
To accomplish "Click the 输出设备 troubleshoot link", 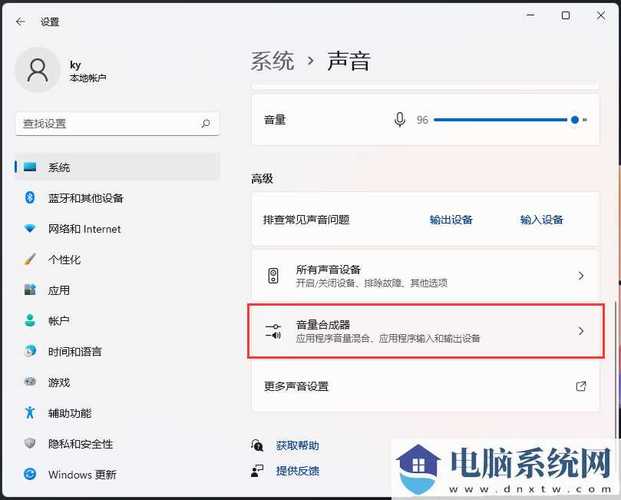I will coord(451,220).
